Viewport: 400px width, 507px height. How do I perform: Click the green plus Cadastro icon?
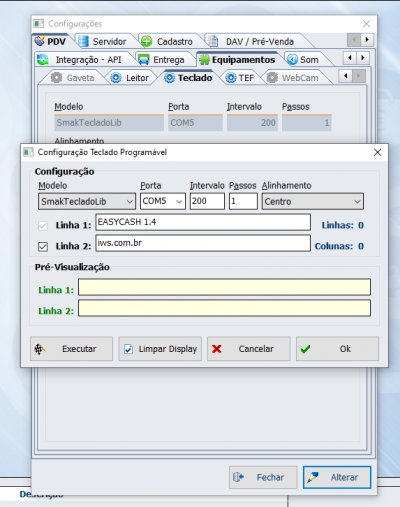(x=146, y=41)
